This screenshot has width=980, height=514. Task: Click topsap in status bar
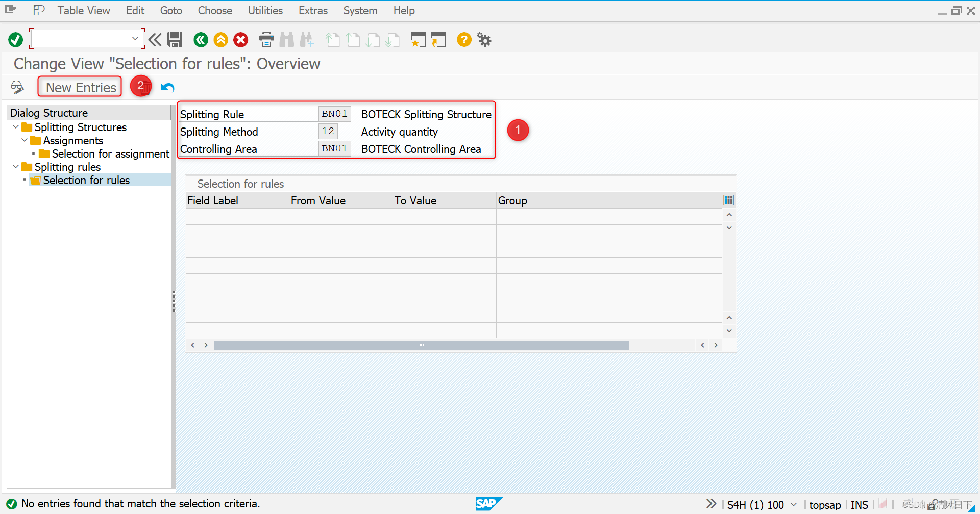[x=825, y=505]
